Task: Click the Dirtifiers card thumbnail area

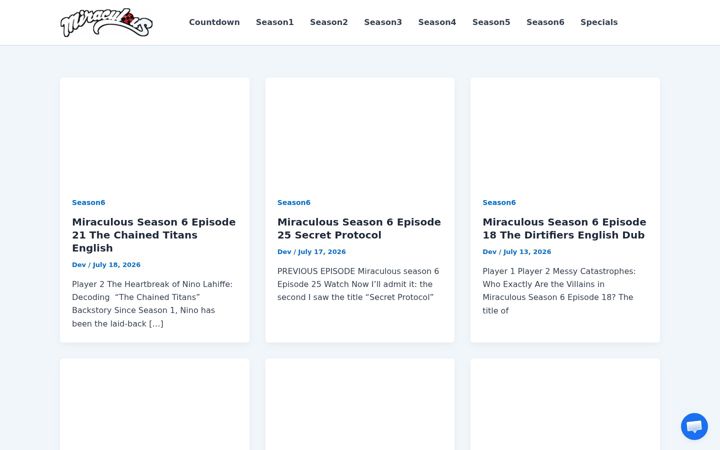Action: [565, 132]
